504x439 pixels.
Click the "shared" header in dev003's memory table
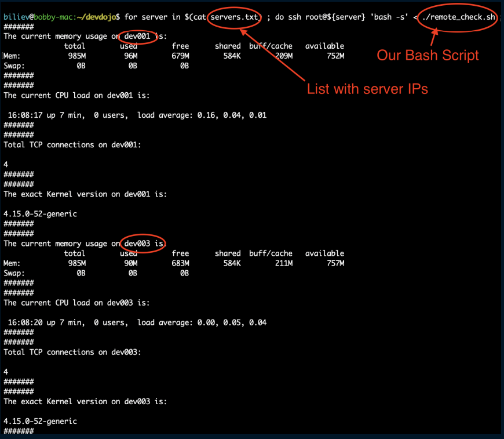point(228,253)
